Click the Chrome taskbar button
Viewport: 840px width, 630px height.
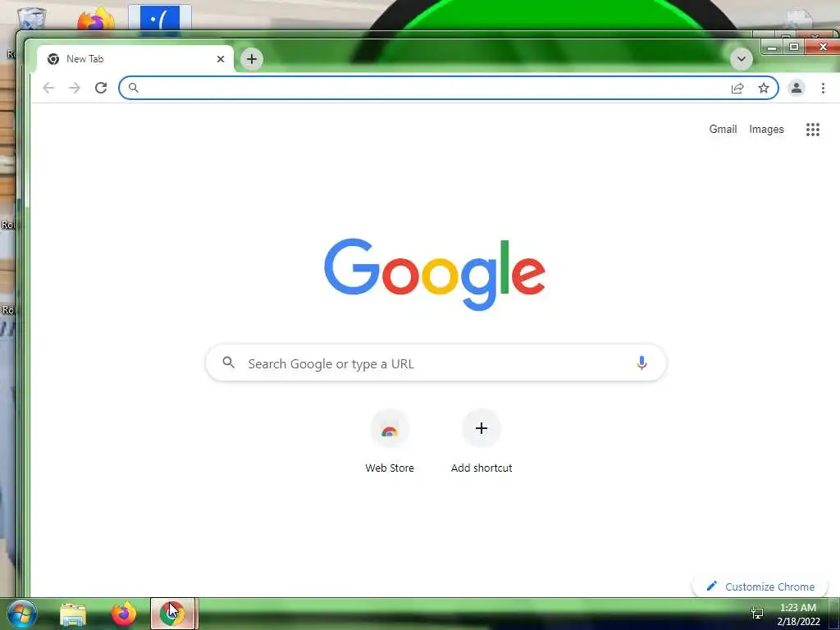pos(172,614)
